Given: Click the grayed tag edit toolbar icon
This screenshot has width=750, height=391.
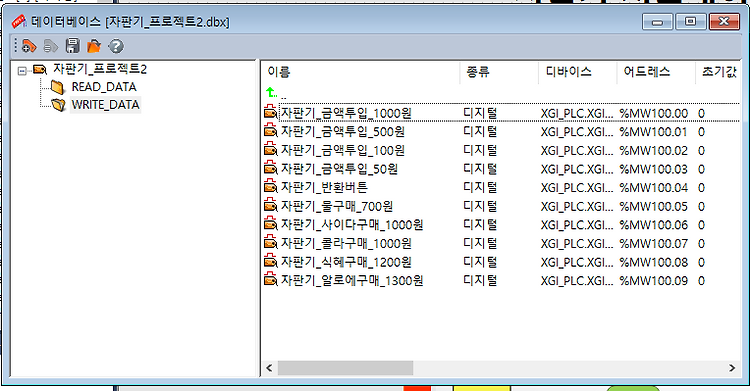Looking at the screenshot, I should click(x=50, y=46).
